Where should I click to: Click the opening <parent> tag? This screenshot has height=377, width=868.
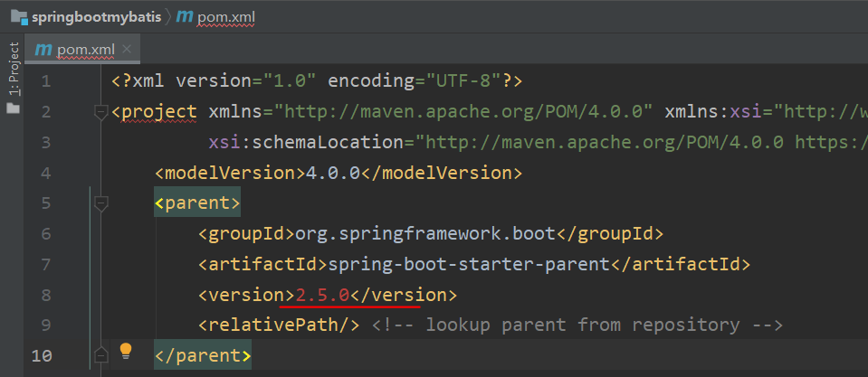pyautogui.click(x=197, y=203)
